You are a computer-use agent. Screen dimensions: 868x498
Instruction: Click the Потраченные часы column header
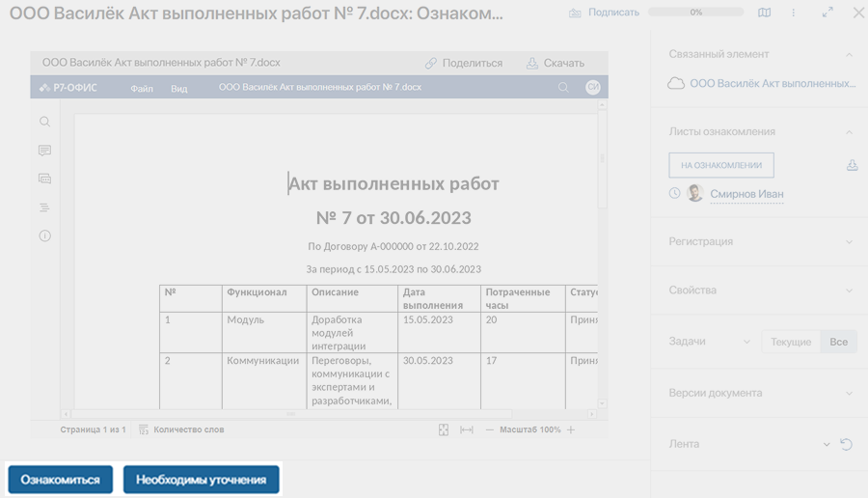523,298
